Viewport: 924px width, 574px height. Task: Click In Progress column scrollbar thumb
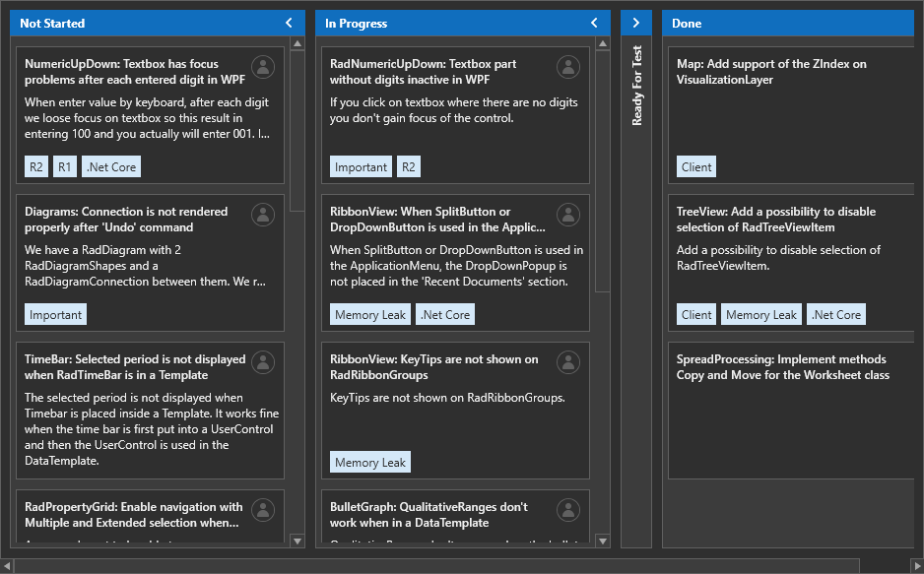[603, 170]
